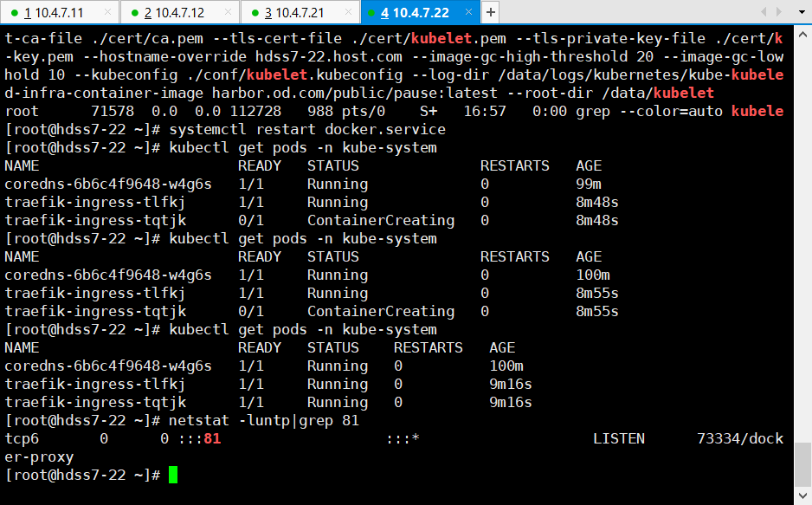This screenshot has height=505, width=812.
Task: Close the active 10.4.7.22 tab
Action: point(467,12)
